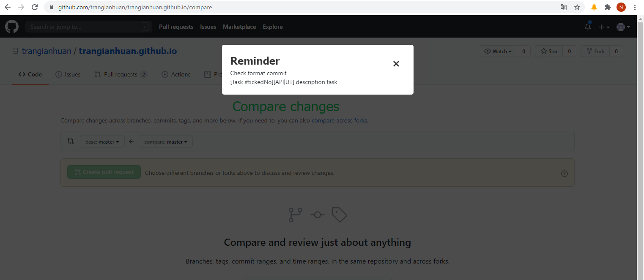Go to Explore
The width and height of the screenshot is (644, 280).
273,27
